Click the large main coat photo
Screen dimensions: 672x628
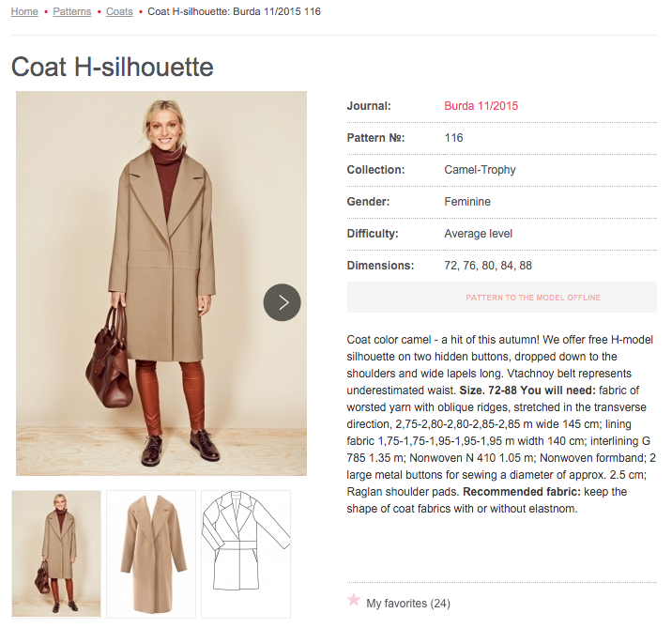[161, 235]
